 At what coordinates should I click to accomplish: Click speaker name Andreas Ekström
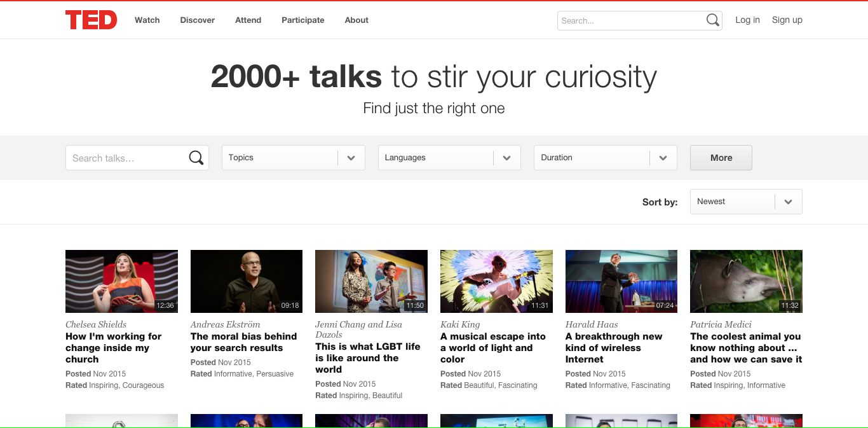(226, 324)
